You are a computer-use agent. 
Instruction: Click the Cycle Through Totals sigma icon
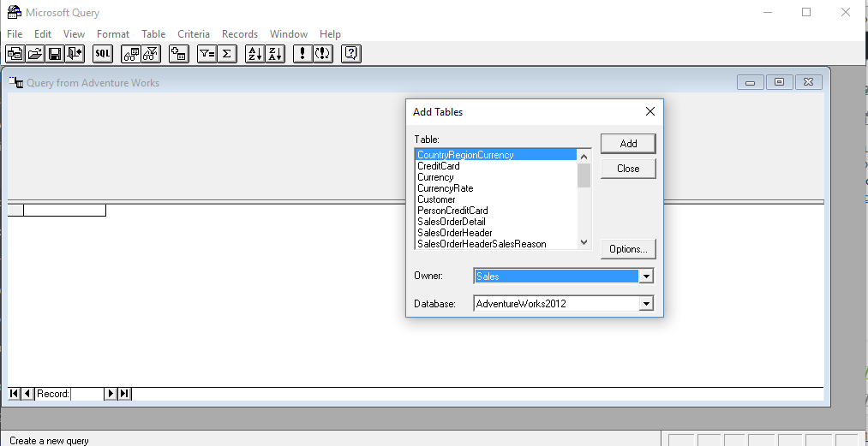tap(227, 54)
